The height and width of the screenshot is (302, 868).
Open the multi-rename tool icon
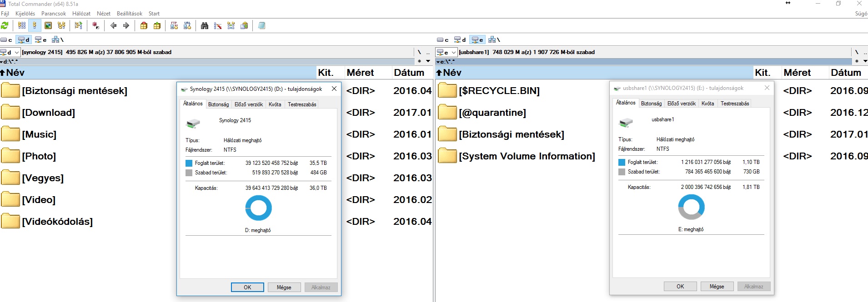click(x=218, y=25)
